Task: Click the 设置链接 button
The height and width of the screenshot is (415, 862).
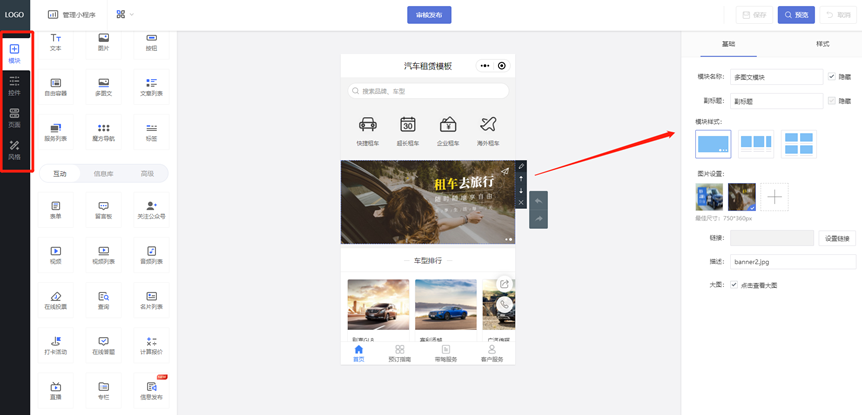Action: (837, 238)
